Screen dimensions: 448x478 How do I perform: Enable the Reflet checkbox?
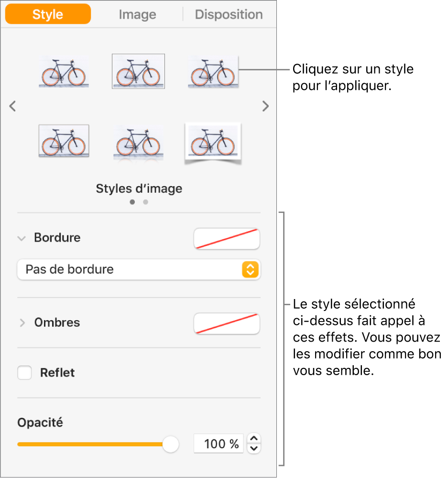click(24, 373)
